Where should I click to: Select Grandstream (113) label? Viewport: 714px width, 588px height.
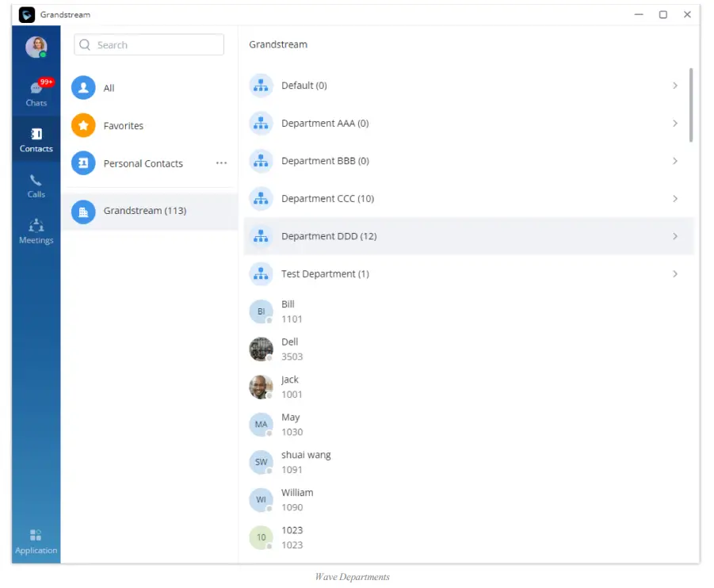145,211
